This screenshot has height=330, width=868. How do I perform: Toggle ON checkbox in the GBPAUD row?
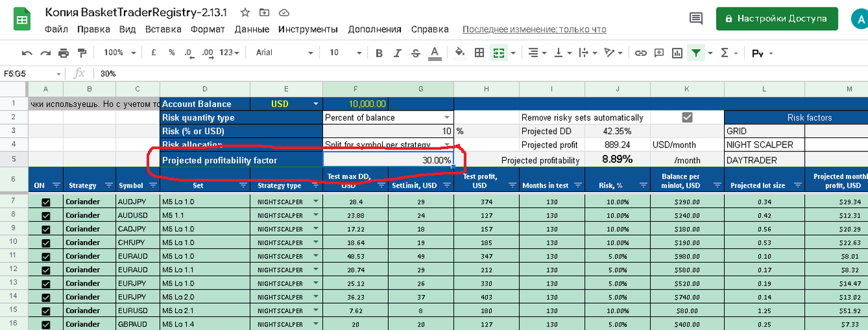pos(46,325)
